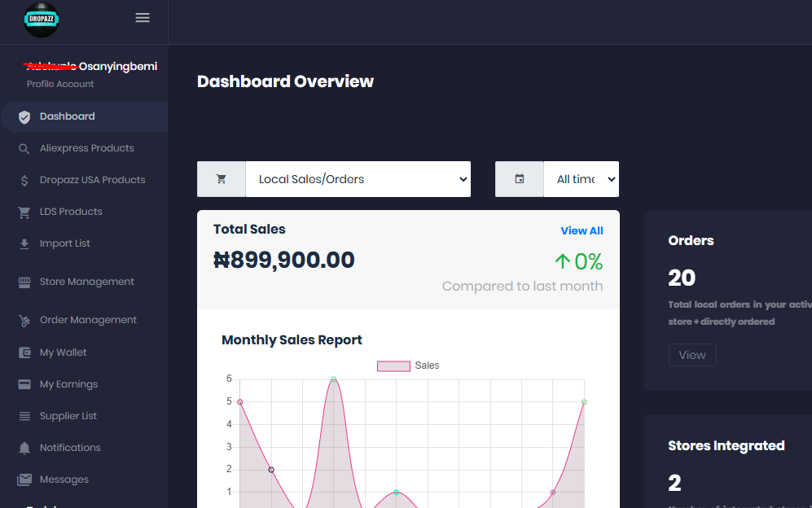Click the Import List download icon

click(x=24, y=244)
